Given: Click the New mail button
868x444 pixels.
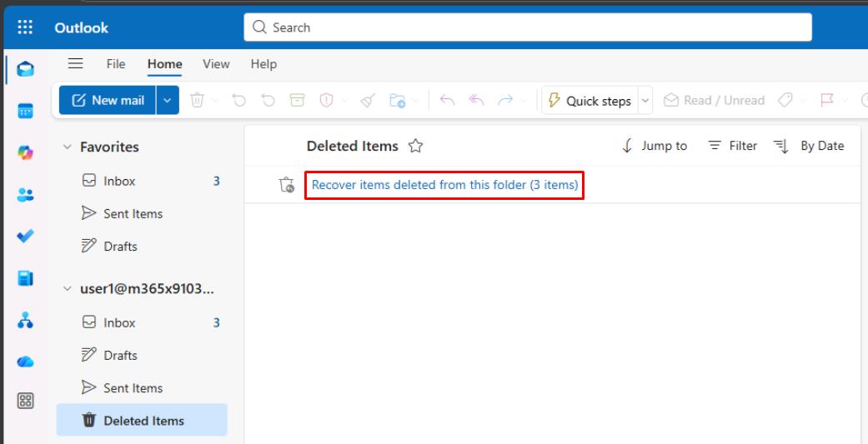Looking at the screenshot, I should tap(108, 101).
